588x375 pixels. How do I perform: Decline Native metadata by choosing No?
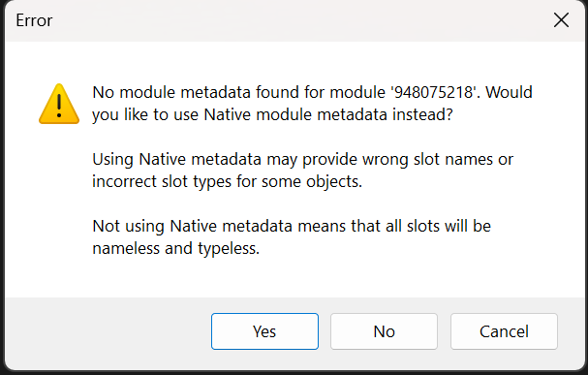(384, 331)
